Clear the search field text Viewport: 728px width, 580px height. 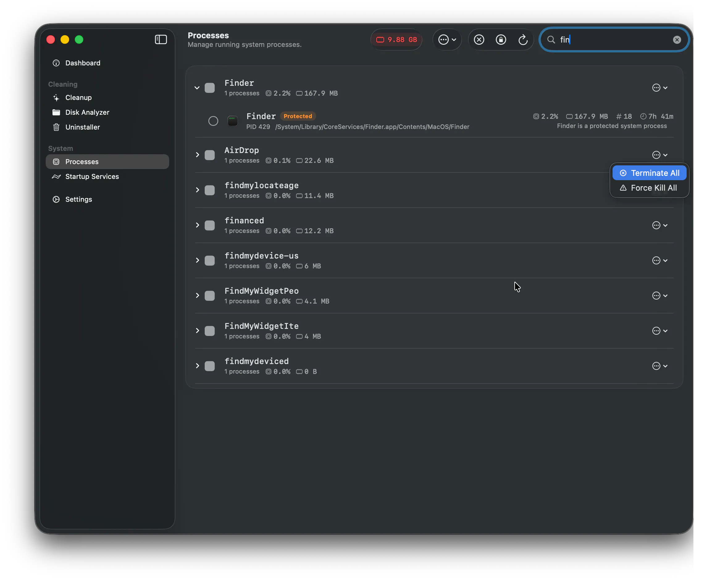(677, 40)
